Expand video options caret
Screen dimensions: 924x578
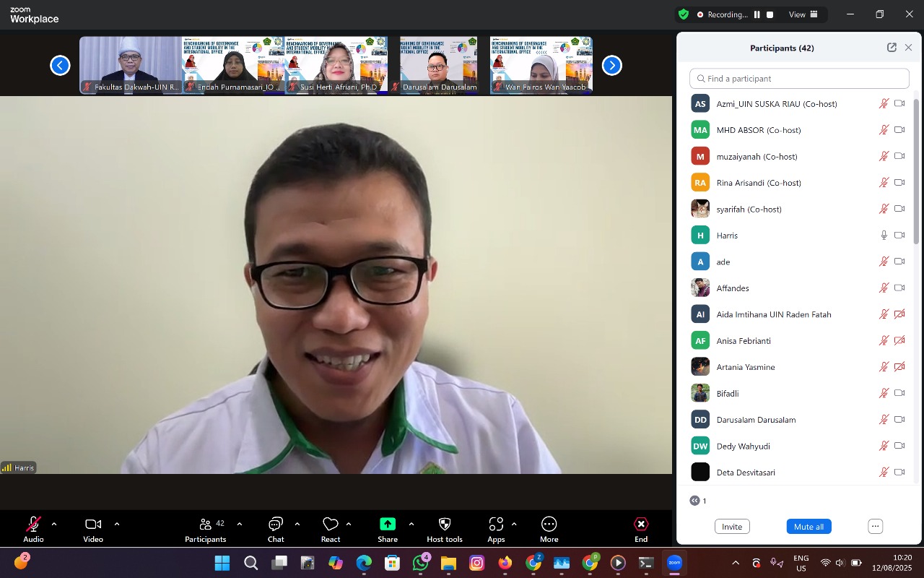(117, 524)
